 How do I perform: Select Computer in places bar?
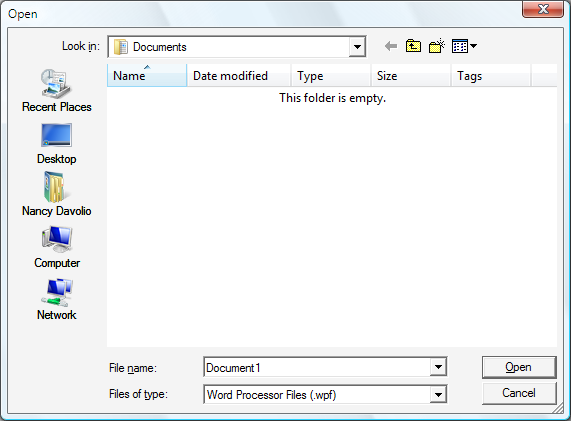[x=57, y=247]
